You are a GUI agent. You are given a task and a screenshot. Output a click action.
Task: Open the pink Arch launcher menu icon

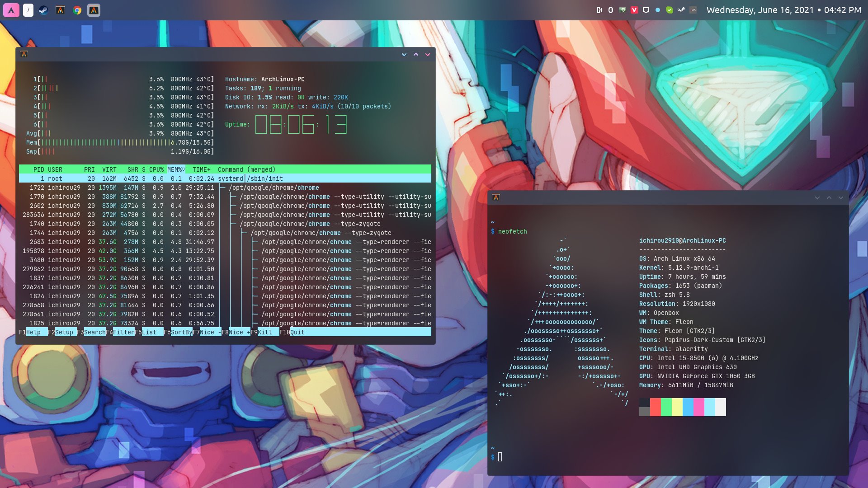pos(11,10)
